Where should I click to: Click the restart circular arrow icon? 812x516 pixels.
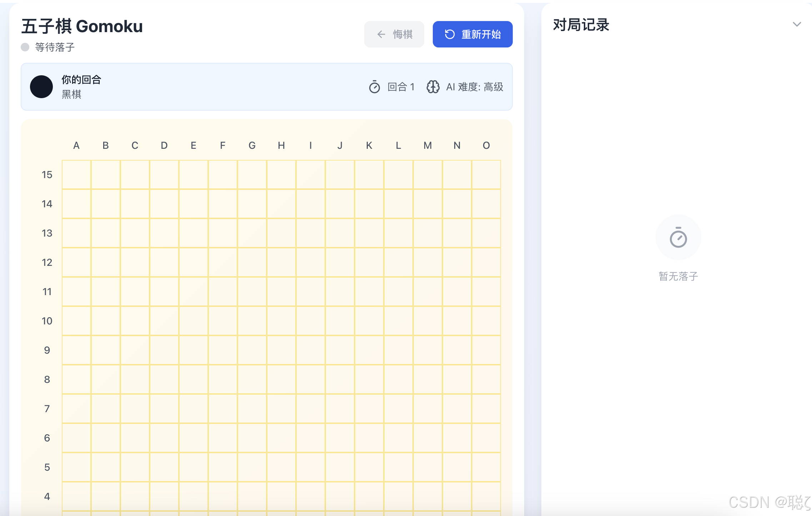(x=450, y=34)
